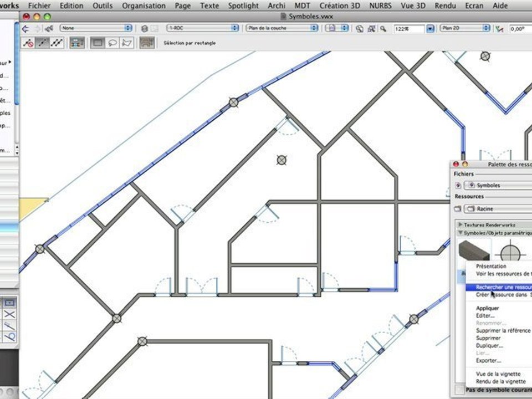The width and height of the screenshot is (532, 399).
Task: Open the Plan de la couche dropdown
Action: 282,28
